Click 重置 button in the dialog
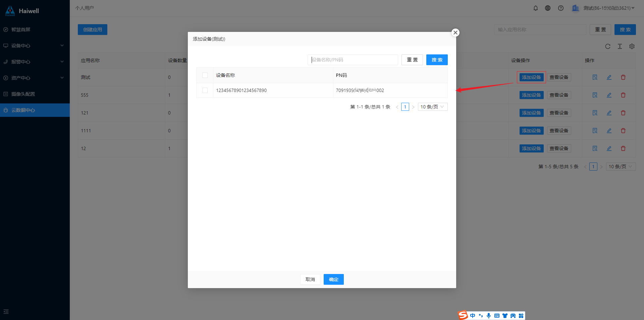Viewport: 644px width, 320px height. [412, 60]
